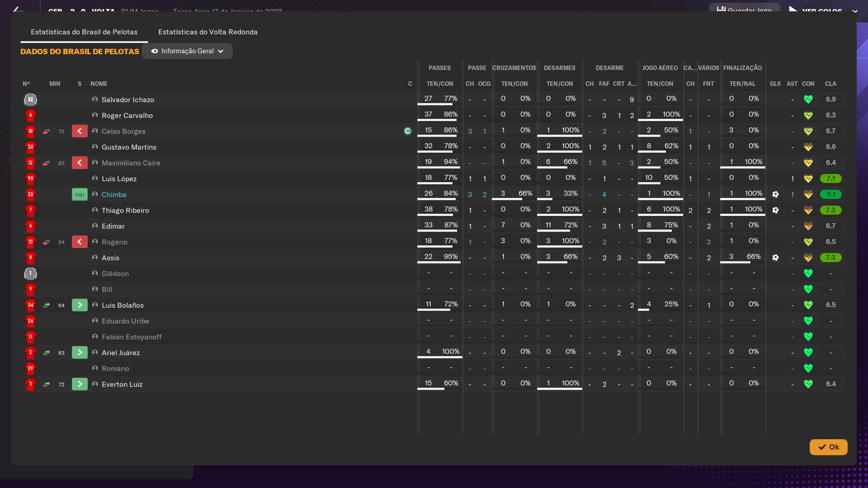Click the substituted-off red arrow for Rogério
Image resolution: width=868 pixels, height=488 pixels.
click(x=80, y=242)
